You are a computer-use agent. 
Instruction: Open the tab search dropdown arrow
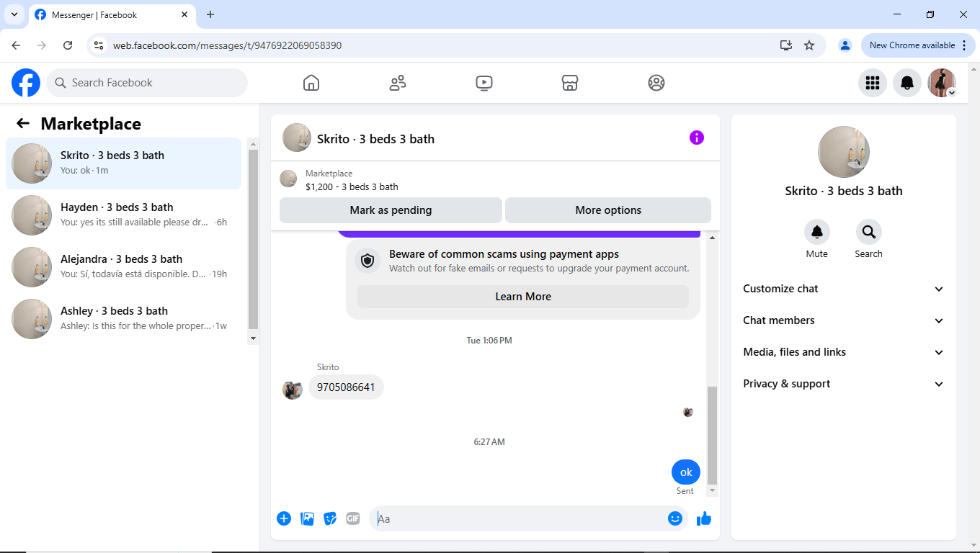(14, 14)
